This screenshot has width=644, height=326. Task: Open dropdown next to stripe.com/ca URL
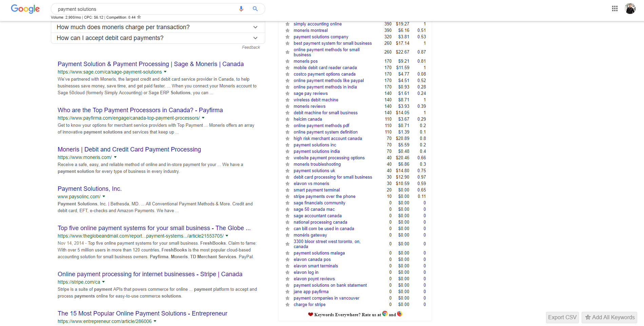tap(103, 282)
